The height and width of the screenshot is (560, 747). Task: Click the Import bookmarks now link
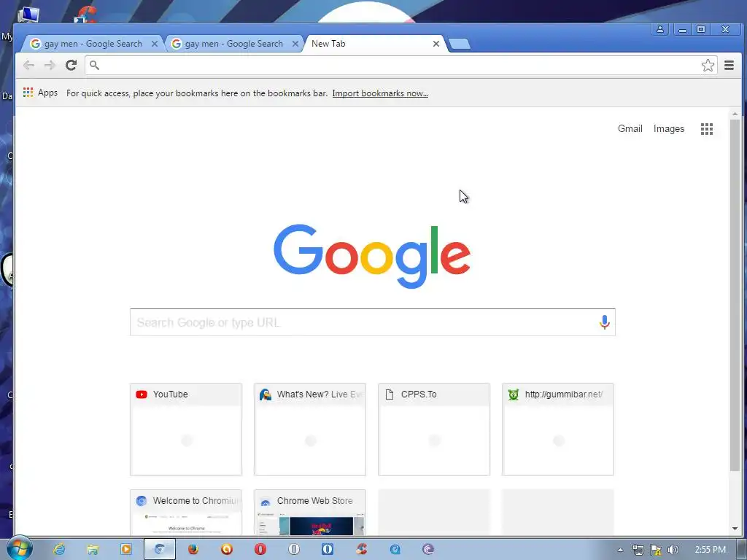pos(380,93)
